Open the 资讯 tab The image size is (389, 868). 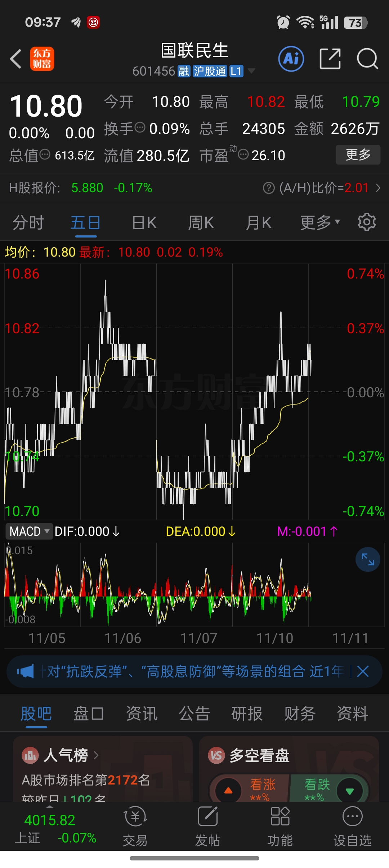click(x=142, y=713)
